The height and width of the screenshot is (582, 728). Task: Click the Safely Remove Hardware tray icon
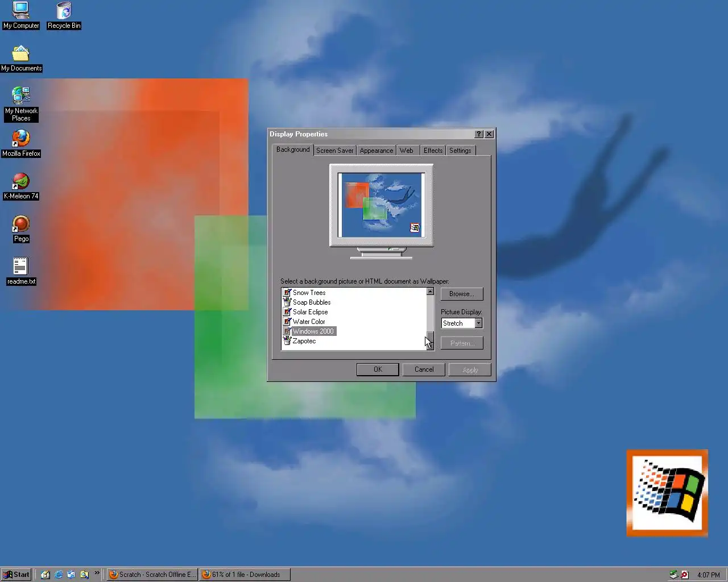673,575
